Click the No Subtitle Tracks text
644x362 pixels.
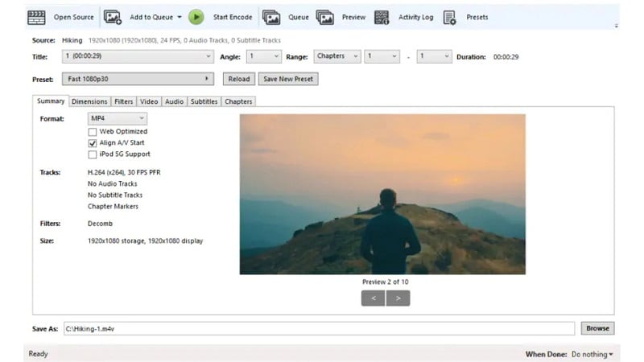click(115, 195)
